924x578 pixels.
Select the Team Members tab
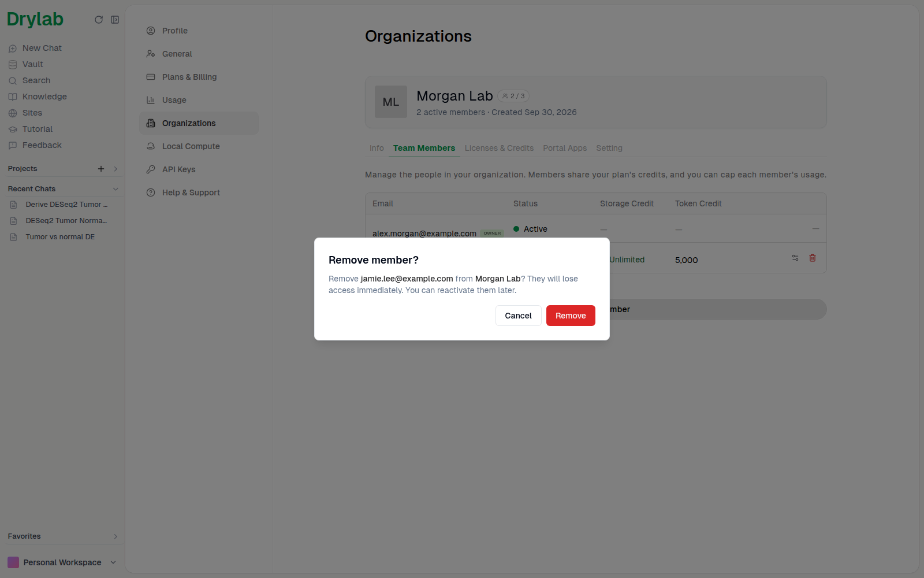(424, 148)
